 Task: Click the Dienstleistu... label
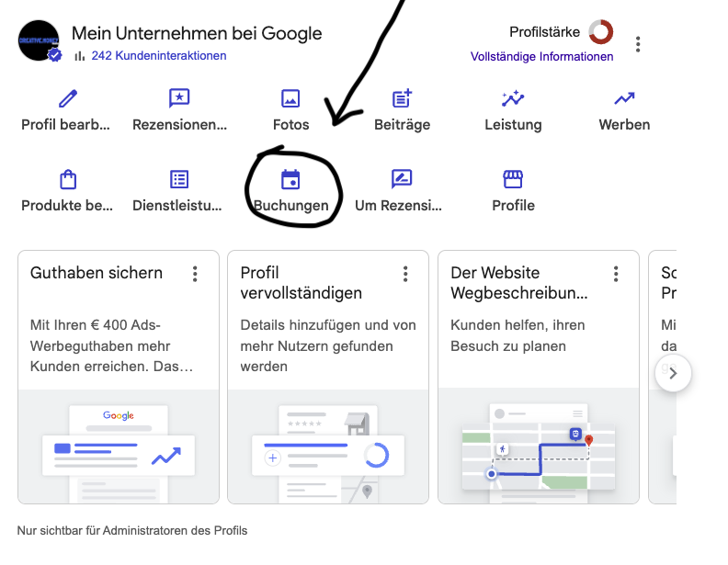[x=177, y=206]
